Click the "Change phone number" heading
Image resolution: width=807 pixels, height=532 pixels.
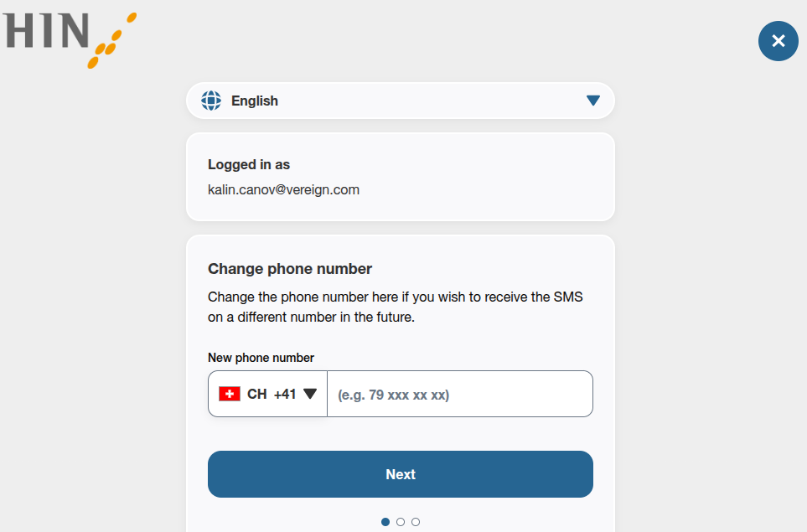(290, 269)
